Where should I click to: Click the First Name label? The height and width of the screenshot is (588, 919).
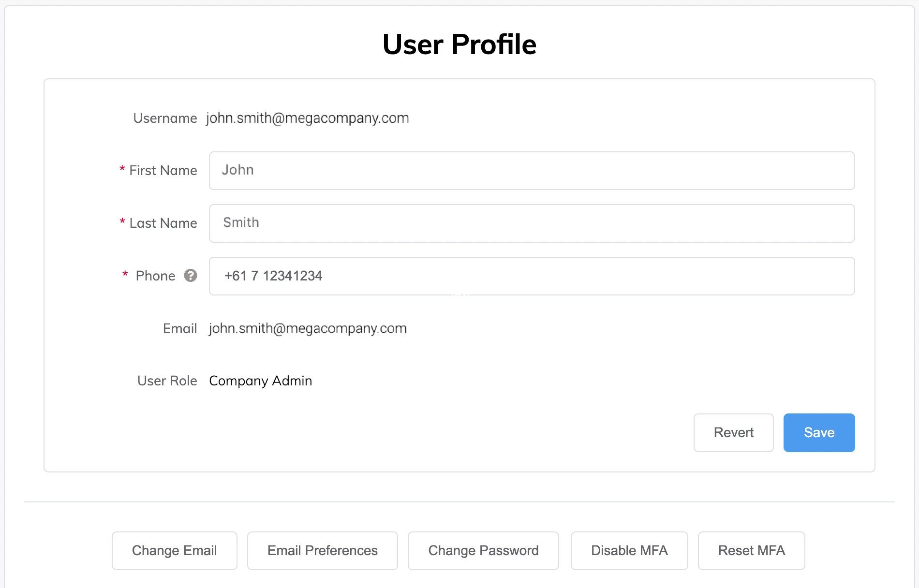click(x=163, y=171)
